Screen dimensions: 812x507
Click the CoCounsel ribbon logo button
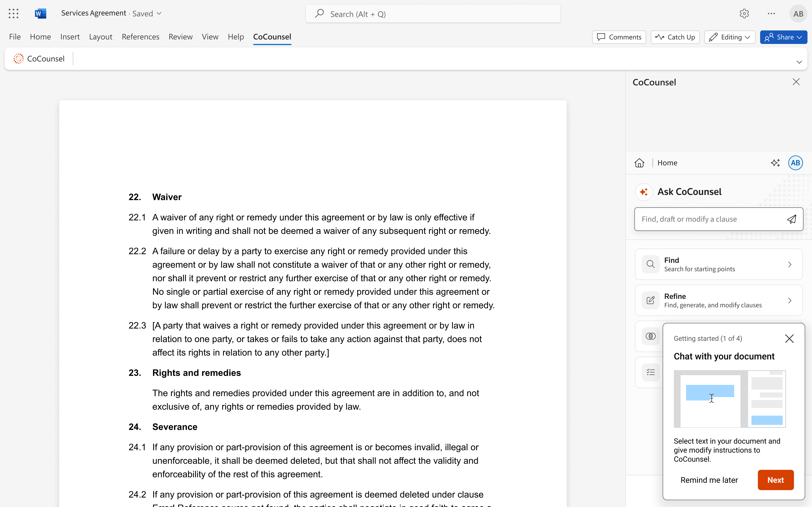(x=39, y=59)
